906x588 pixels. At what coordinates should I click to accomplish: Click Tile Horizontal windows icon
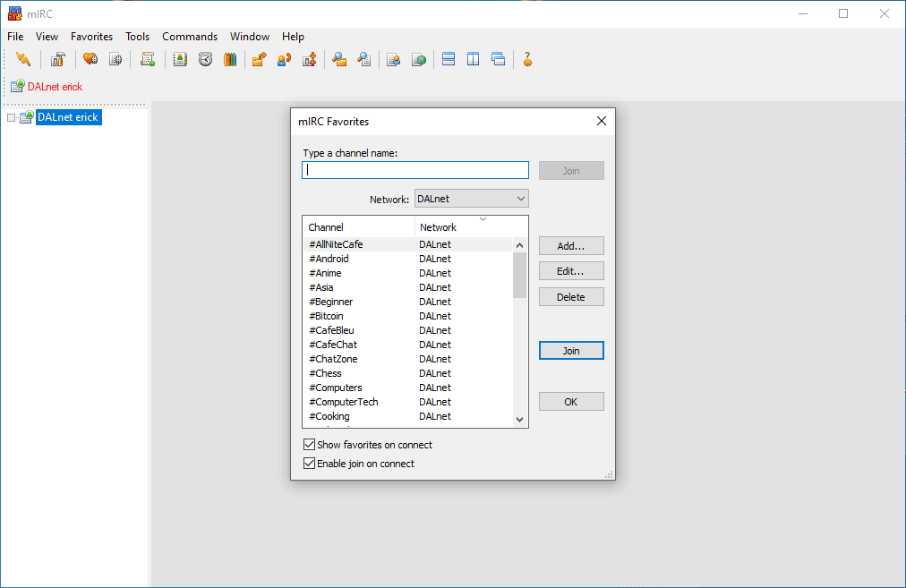(x=449, y=59)
